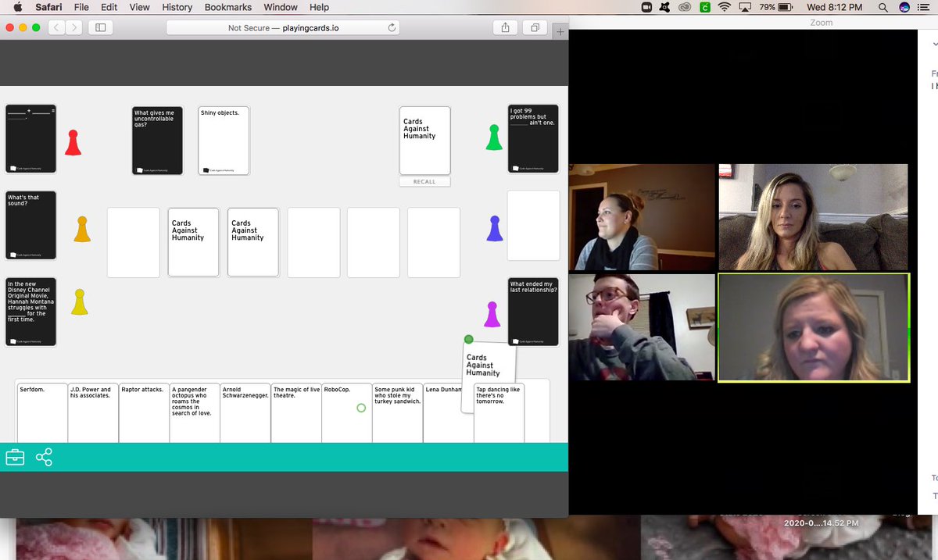Click the blank white card beside the blue pawn

coord(533,225)
